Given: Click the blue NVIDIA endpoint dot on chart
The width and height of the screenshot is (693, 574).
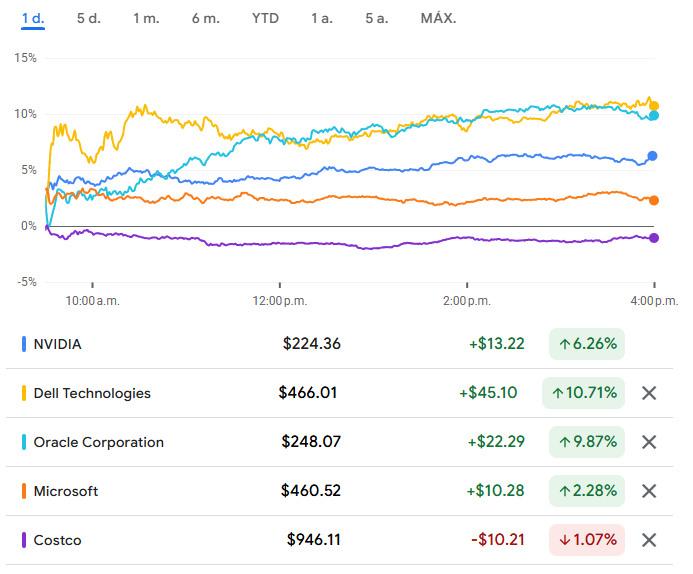Looking at the screenshot, I should pos(652,156).
